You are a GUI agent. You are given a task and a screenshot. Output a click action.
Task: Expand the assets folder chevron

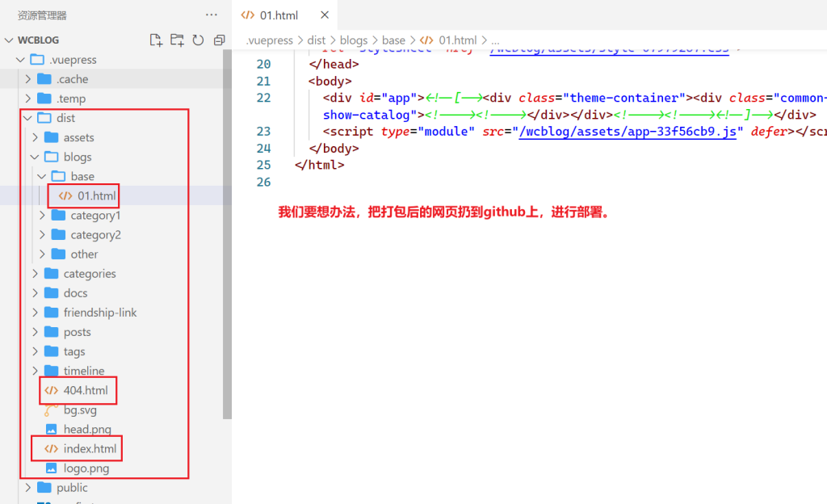coord(35,137)
